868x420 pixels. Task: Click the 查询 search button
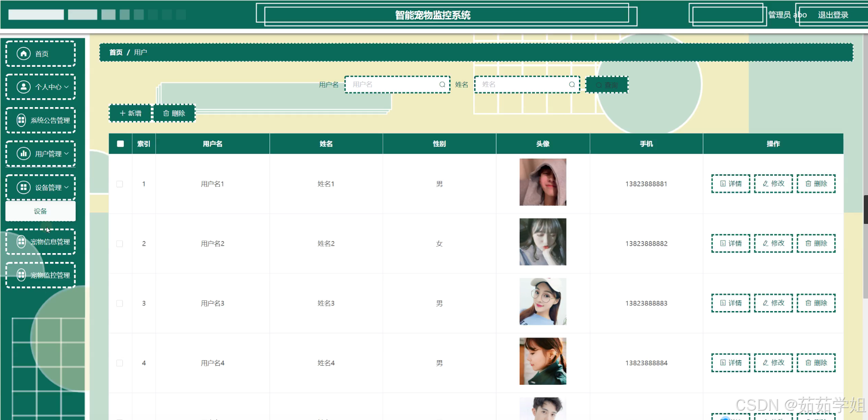click(607, 85)
